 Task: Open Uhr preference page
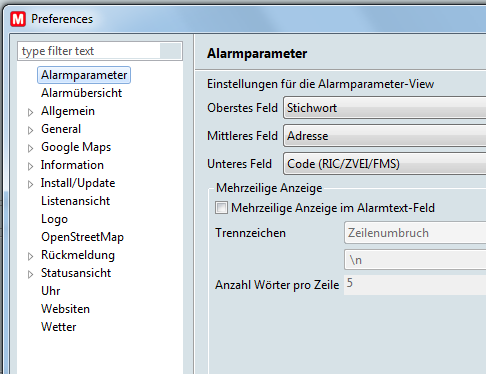pos(51,291)
